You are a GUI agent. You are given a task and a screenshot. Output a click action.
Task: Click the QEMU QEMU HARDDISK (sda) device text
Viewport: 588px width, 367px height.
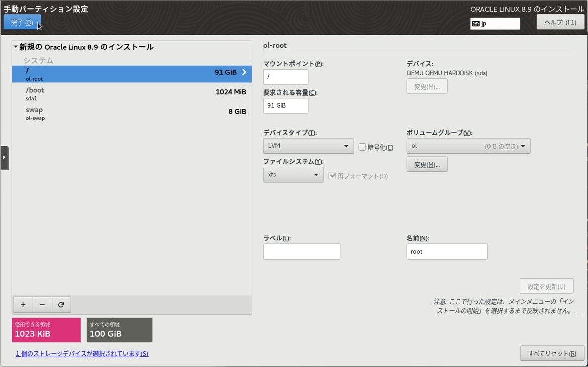tap(447, 73)
